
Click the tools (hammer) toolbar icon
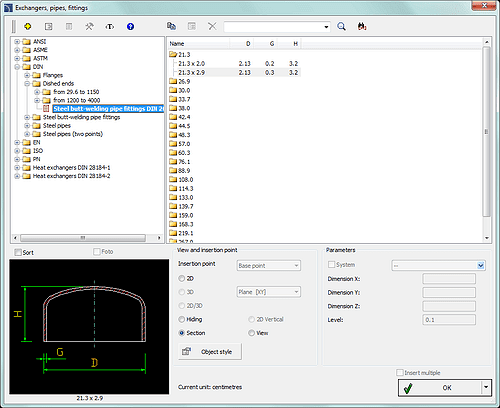(x=89, y=26)
